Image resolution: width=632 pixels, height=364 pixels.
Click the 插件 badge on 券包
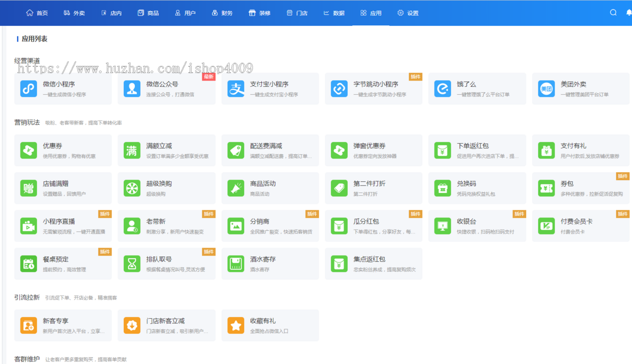click(623, 176)
